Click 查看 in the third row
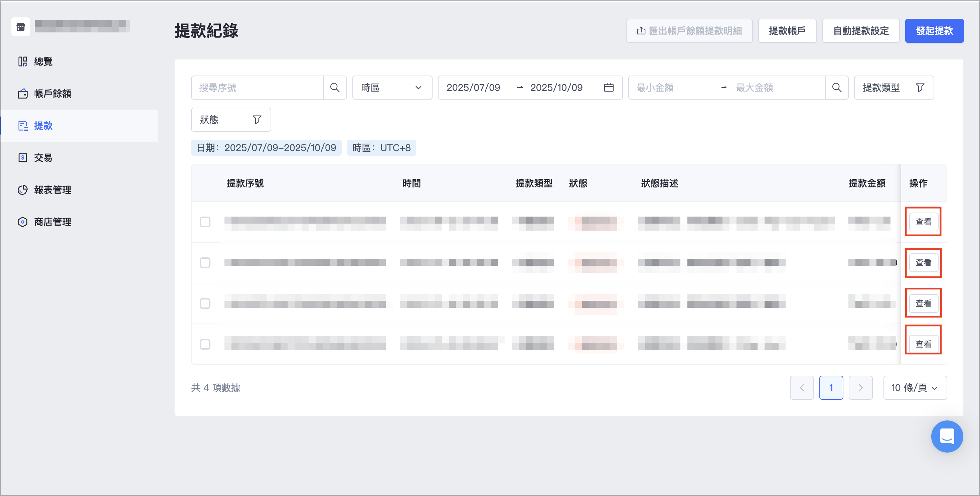Viewport: 980px width, 496px height. click(923, 303)
